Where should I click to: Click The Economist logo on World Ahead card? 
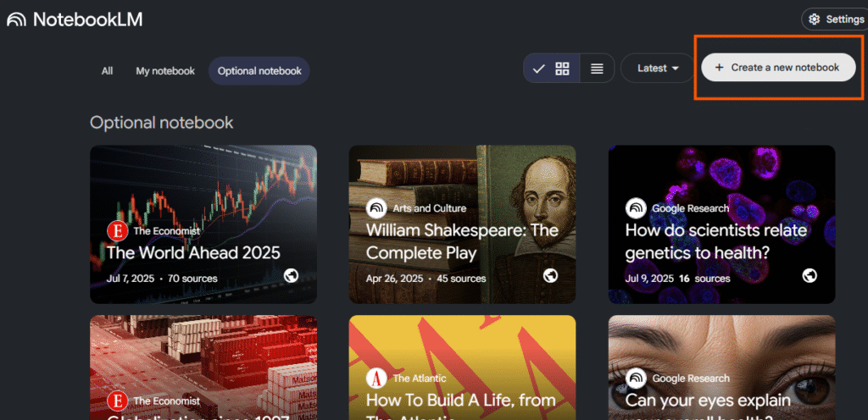click(117, 230)
